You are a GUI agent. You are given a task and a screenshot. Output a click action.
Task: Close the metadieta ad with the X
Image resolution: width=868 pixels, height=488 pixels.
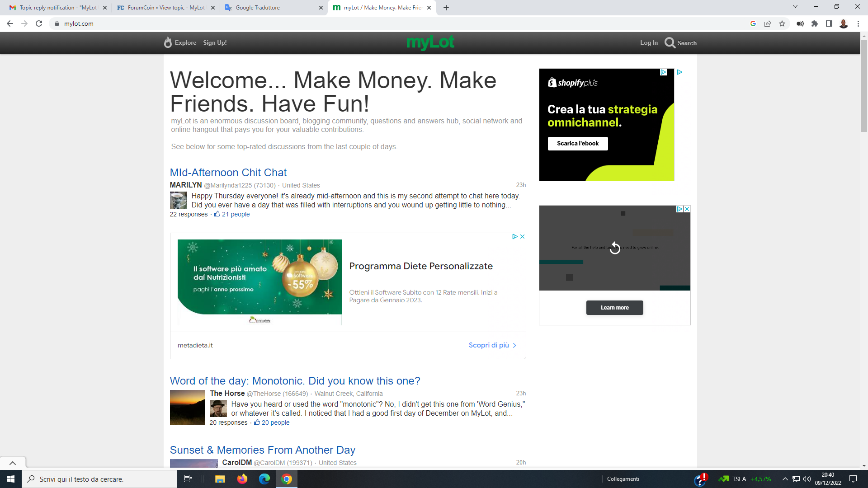pyautogui.click(x=522, y=236)
